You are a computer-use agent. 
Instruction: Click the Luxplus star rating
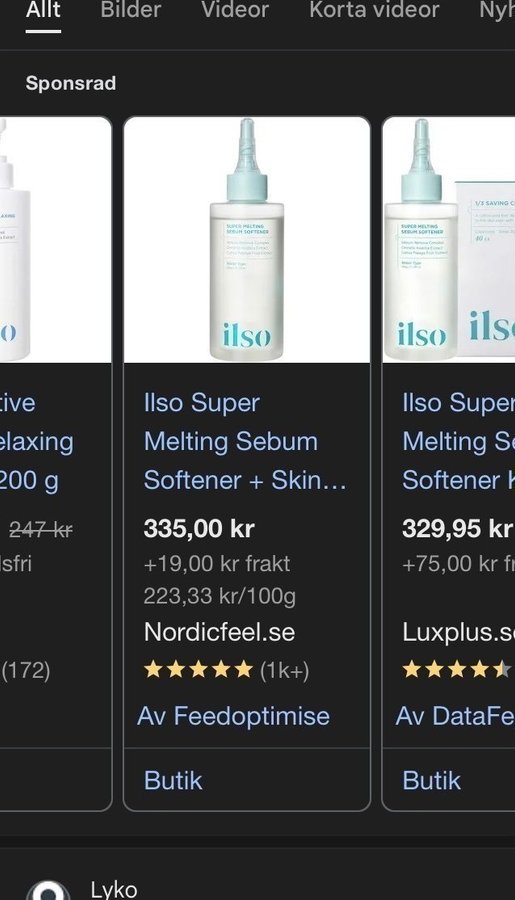(457, 670)
